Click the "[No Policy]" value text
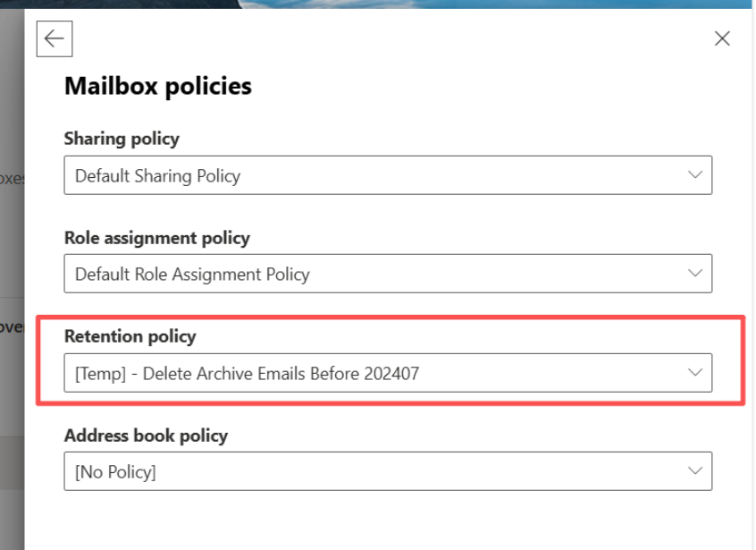756x550 pixels. (x=115, y=472)
